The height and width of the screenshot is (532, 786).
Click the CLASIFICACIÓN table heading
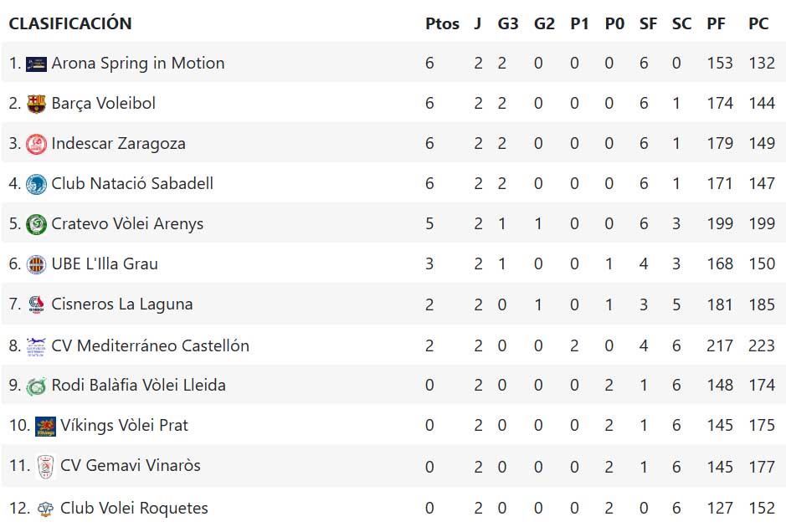(x=70, y=23)
